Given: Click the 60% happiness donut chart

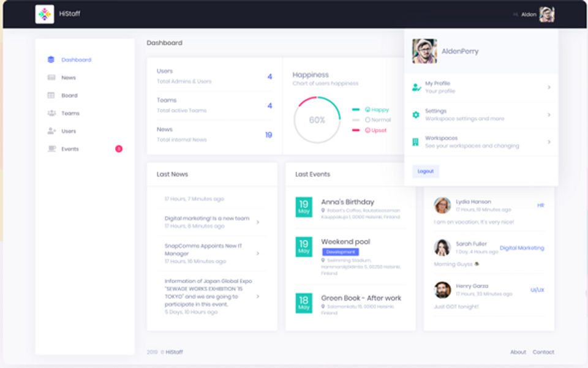Looking at the screenshot, I should point(317,120).
